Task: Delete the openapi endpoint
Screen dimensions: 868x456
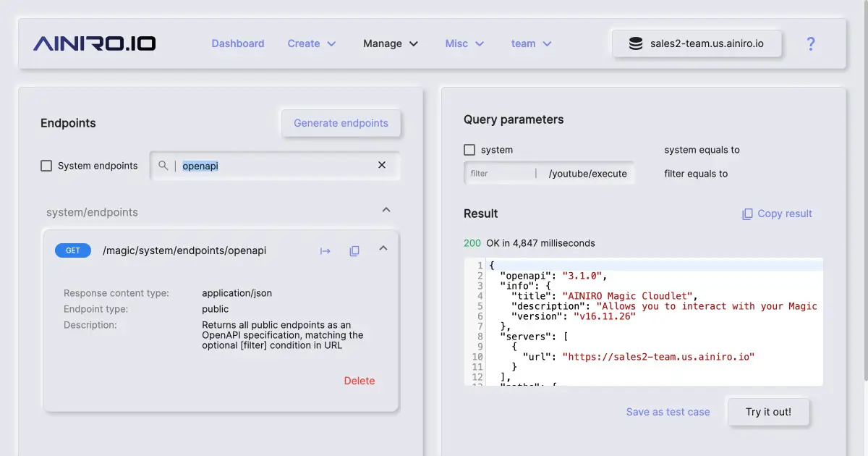Action: 359,380
